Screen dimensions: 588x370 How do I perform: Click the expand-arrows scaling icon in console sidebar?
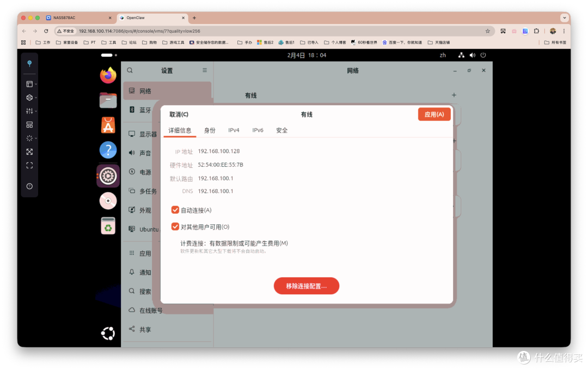pyautogui.click(x=29, y=151)
